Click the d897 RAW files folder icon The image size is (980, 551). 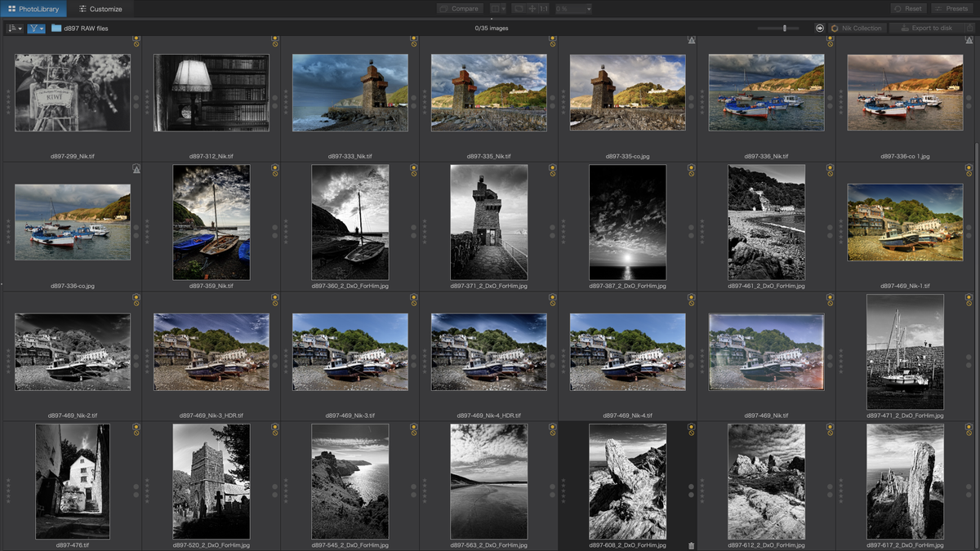pos(56,28)
